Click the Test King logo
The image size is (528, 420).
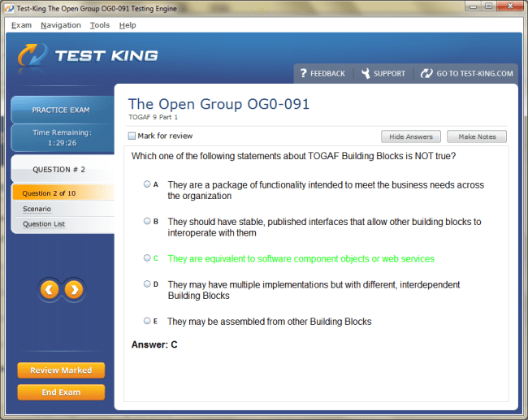tap(89, 55)
